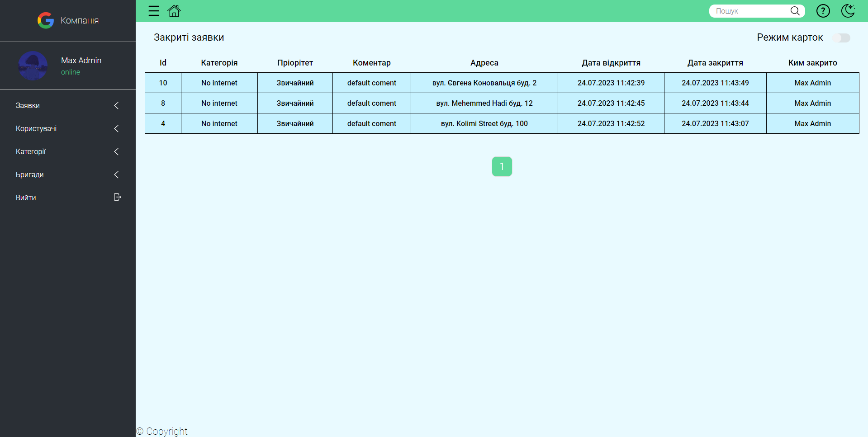Click Вийти to log out

[26, 197]
